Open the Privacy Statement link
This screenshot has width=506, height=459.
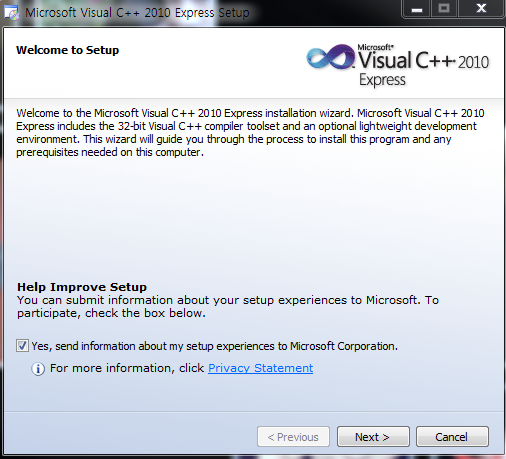pyautogui.click(x=260, y=368)
